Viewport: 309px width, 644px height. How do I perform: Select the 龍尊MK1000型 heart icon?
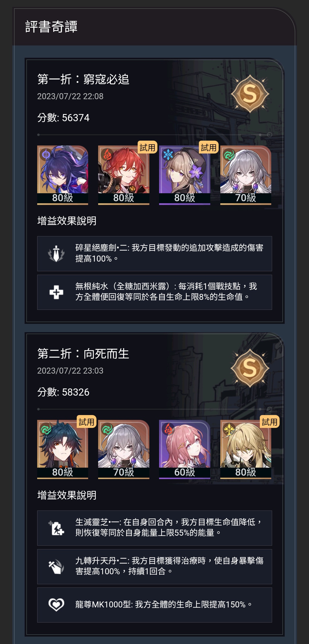click(56, 605)
